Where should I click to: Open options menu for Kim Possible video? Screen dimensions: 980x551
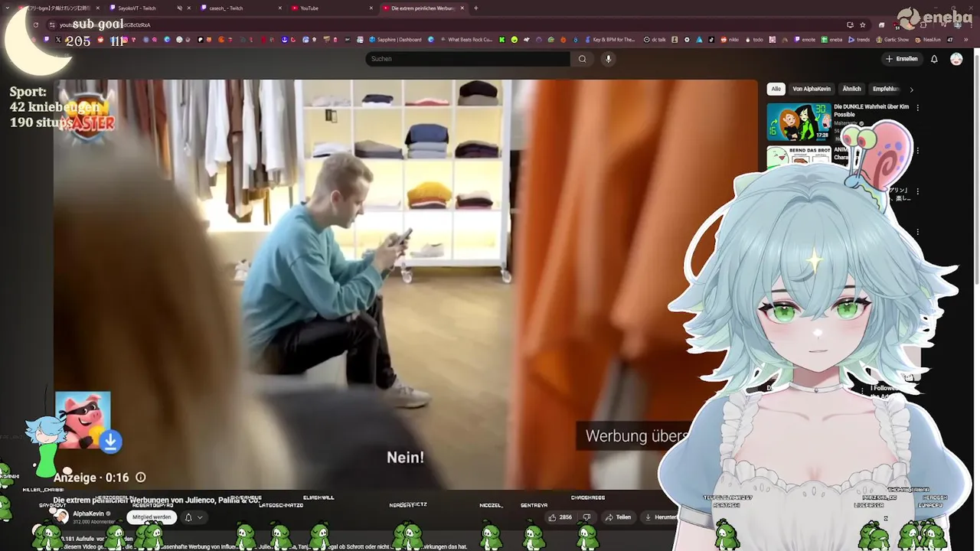coord(918,108)
